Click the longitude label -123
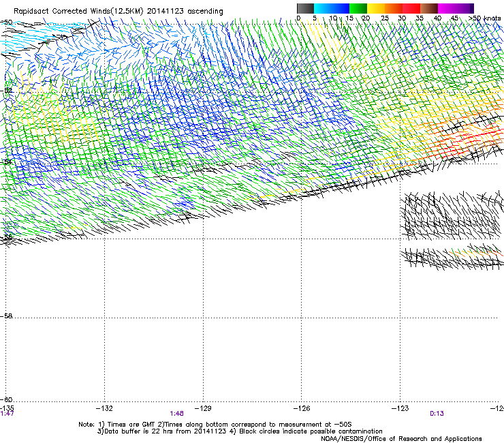 [400, 408]
